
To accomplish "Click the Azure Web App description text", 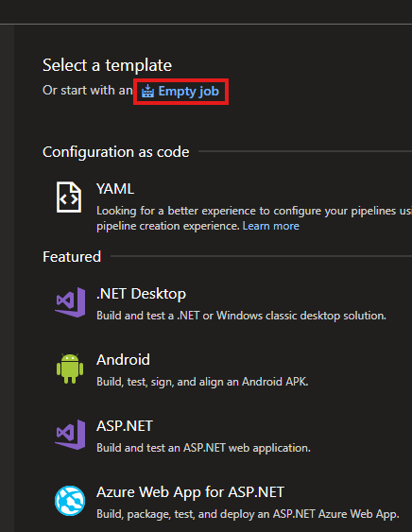I will [x=248, y=514].
